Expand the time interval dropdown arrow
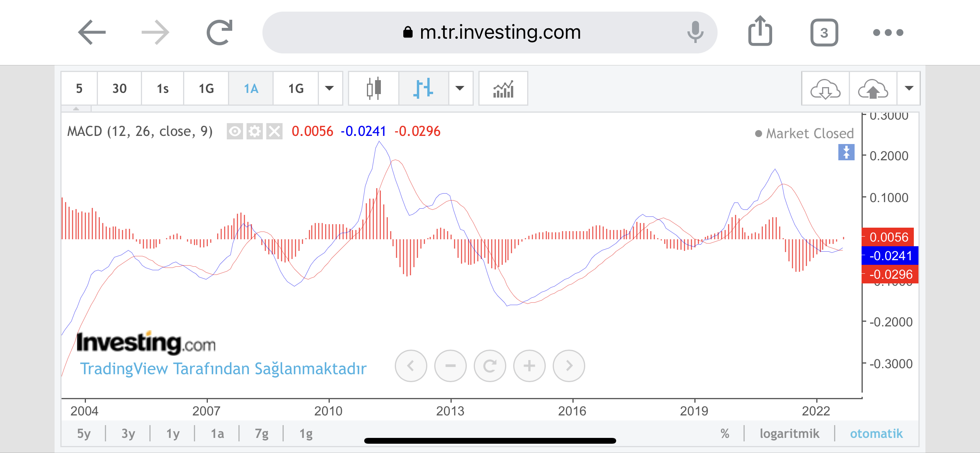This screenshot has width=980, height=453. pyautogui.click(x=329, y=89)
